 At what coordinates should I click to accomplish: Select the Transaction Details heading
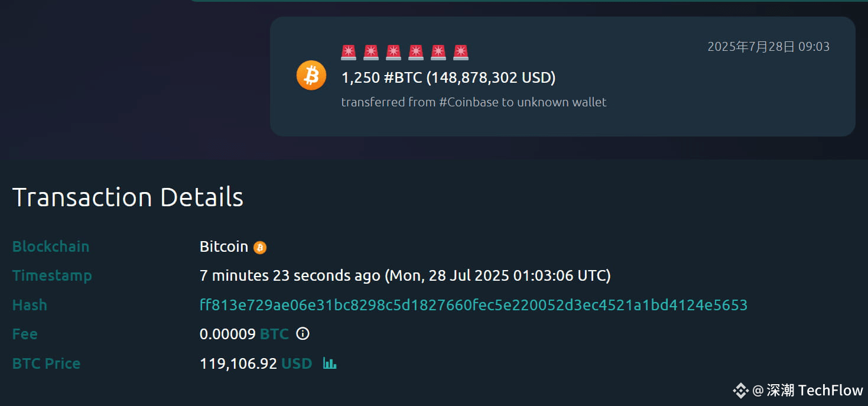128,197
